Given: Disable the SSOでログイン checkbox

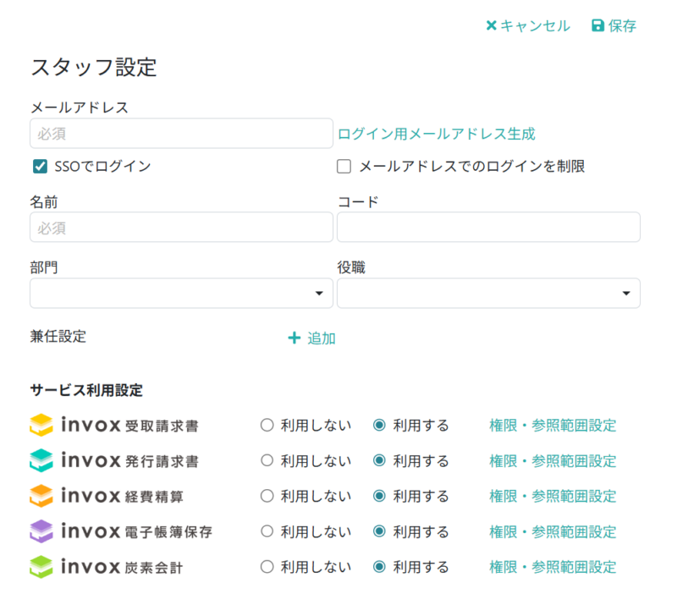Looking at the screenshot, I should [39, 167].
